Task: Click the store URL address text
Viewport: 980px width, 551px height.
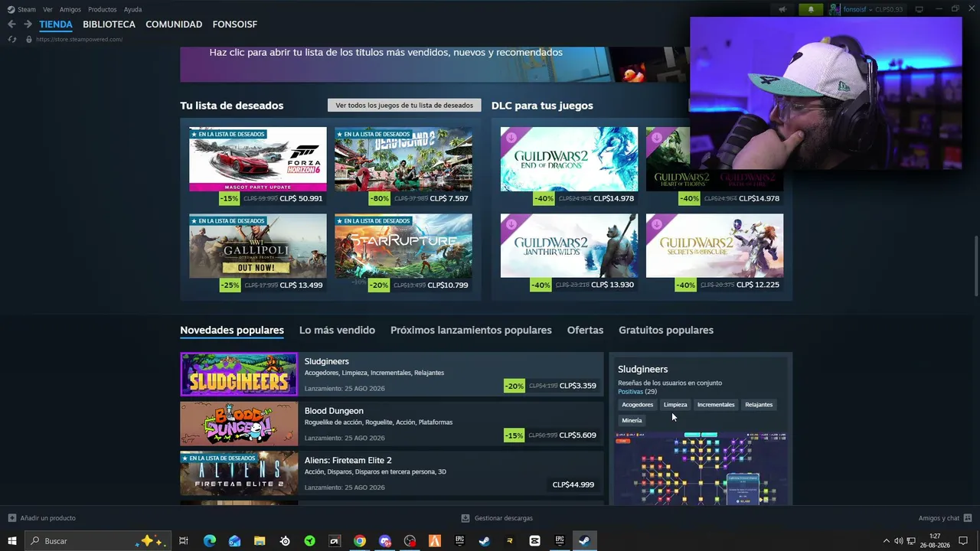Action: [x=79, y=39]
